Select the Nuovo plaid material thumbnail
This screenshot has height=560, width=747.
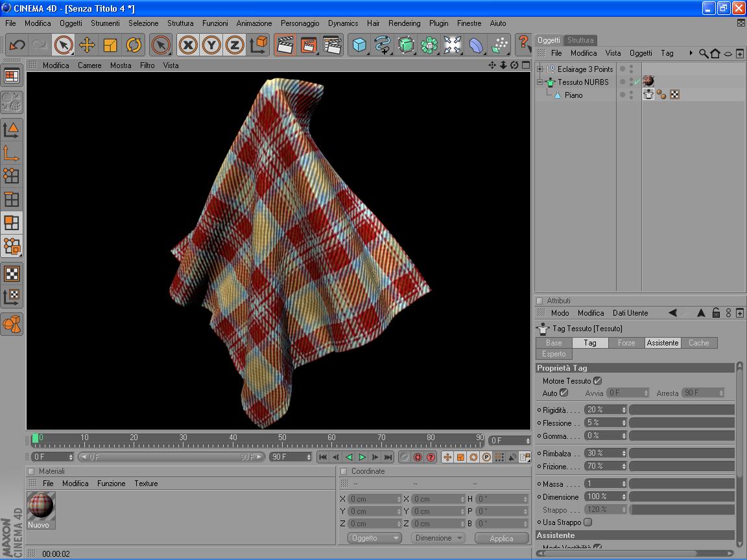tap(41, 507)
